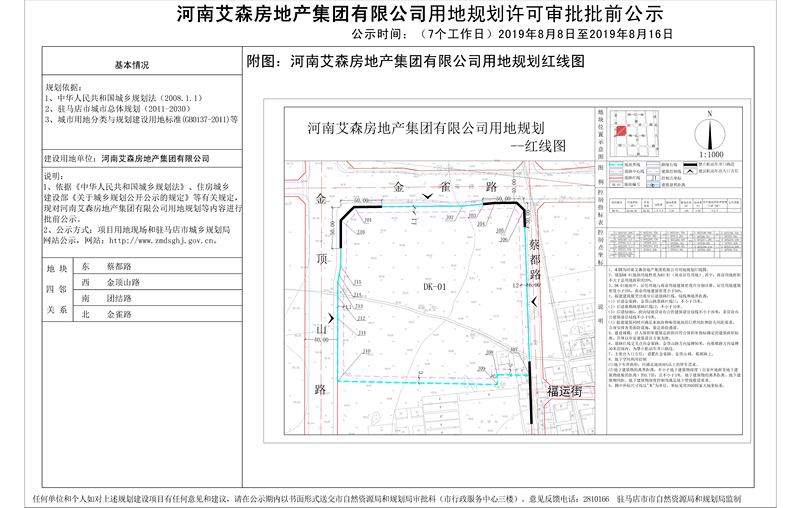Click 金顶山路 in the neighbors table
The width and height of the screenshot is (800, 508).
(123, 282)
